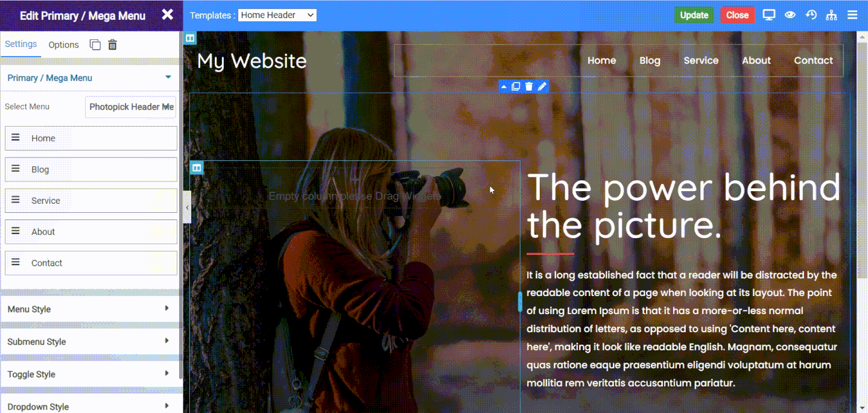This screenshot has width=868, height=413.
Task: Select the Settings tab
Action: click(x=21, y=44)
